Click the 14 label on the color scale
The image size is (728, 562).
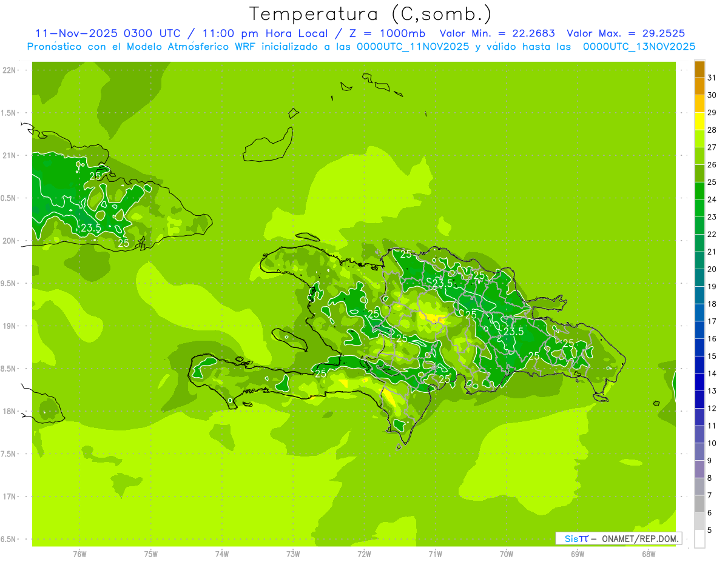[712, 373]
